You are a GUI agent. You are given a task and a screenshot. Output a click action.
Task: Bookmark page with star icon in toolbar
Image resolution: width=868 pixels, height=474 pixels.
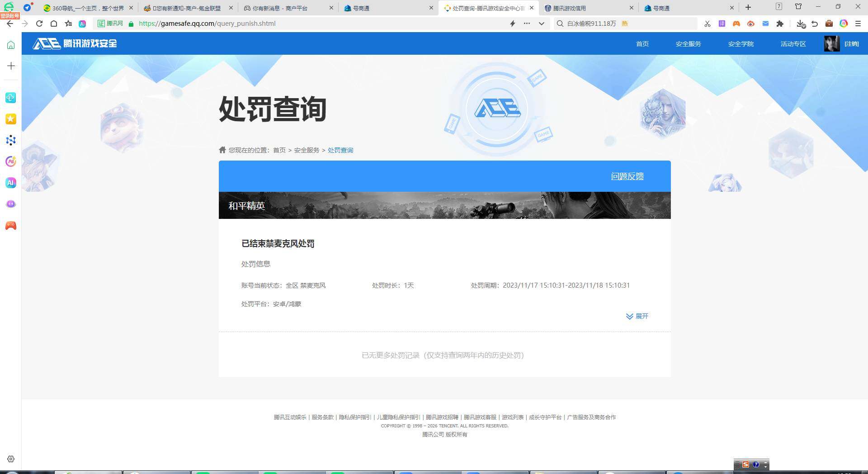point(68,24)
